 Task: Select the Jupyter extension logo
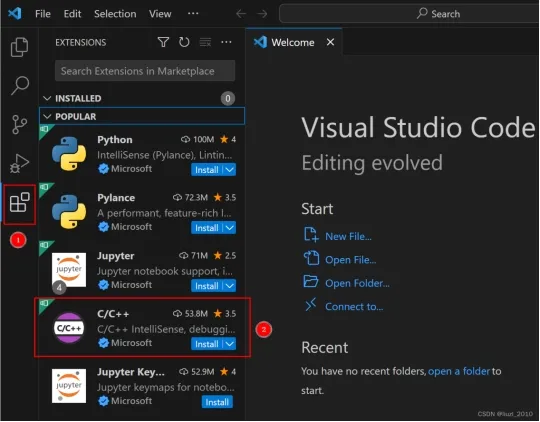point(69,270)
